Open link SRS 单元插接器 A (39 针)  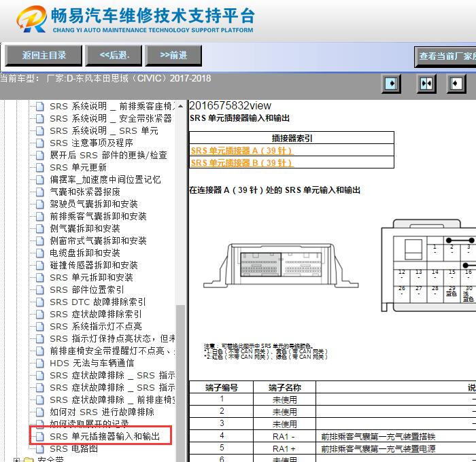pyautogui.click(x=241, y=151)
